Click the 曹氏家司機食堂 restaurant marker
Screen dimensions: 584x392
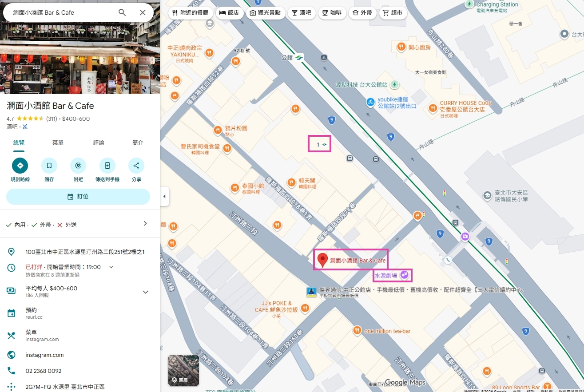pyautogui.click(x=227, y=148)
